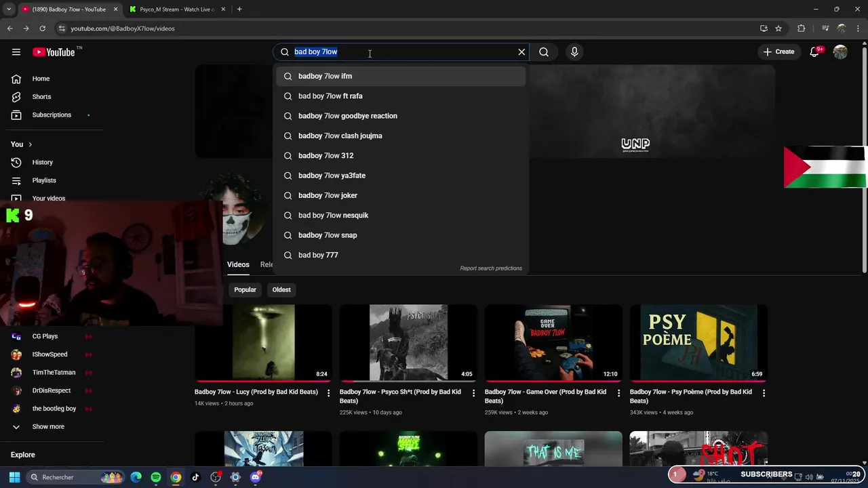Open Windows Start menu
Screen dimensions: 868x488
14,477
